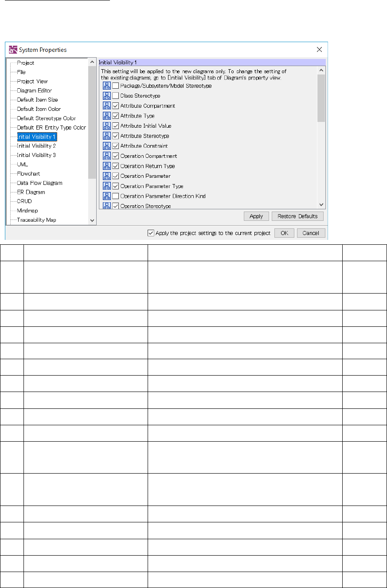Disable Attribute Constraint checkbox

click(115, 146)
